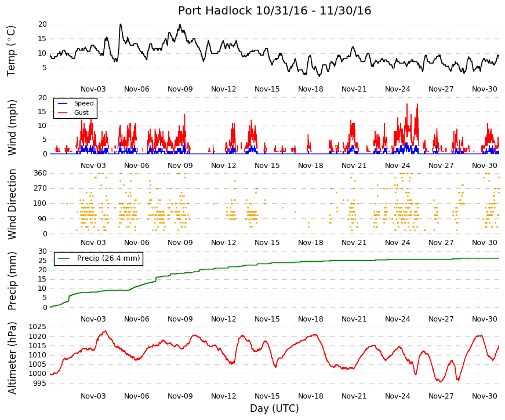505x420 pixels.
Task: Click Nov-24 tick under wind direction chart
Action: tap(397, 243)
